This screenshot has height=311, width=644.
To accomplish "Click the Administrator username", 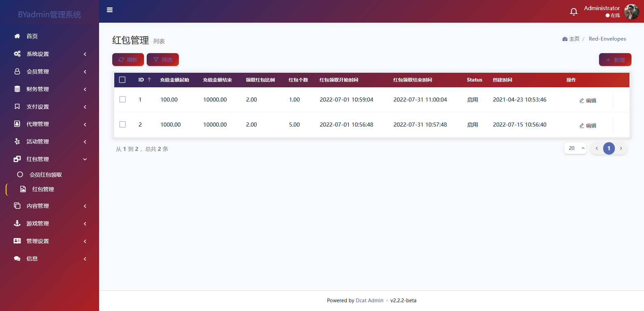I will pos(602,8).
